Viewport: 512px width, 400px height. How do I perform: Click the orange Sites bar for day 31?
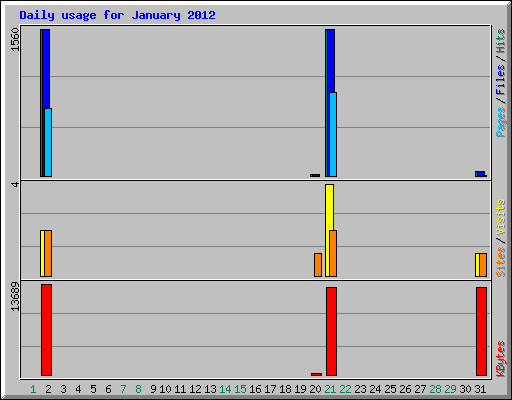click(x=483, y=265)
